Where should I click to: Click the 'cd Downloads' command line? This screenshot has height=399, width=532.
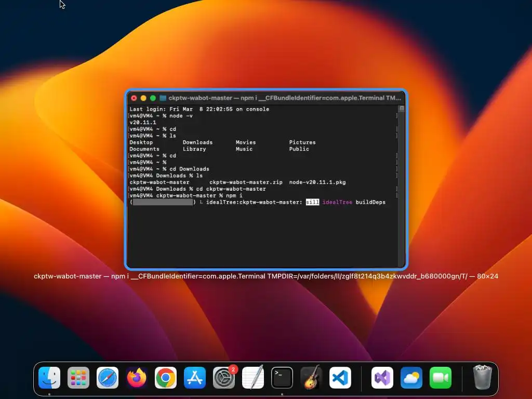point(169,169)
